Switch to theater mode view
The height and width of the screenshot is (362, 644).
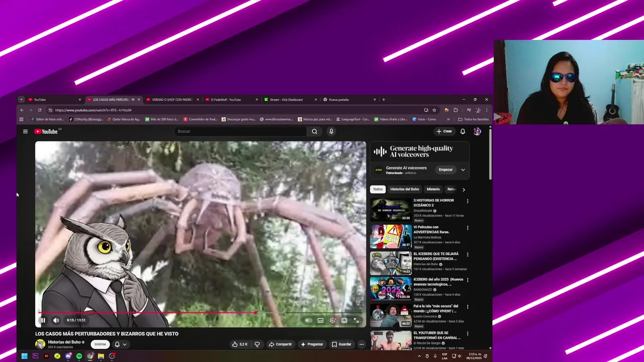344,320
